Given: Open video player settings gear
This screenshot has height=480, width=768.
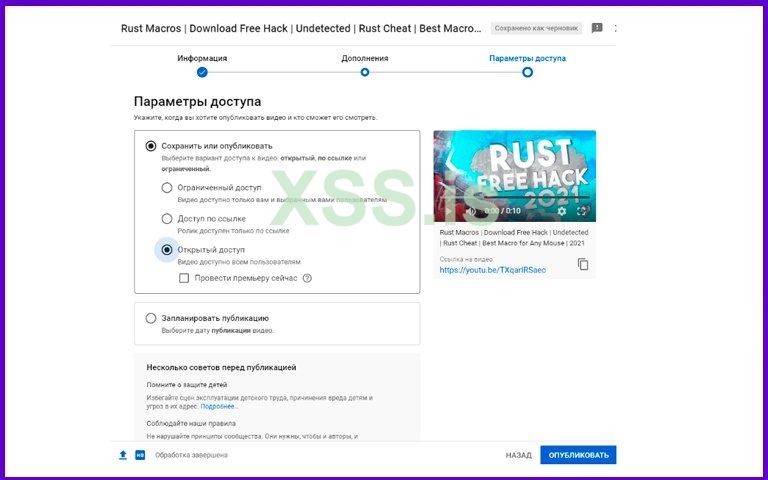Looking at the screenshot, I should click(562, 211).
